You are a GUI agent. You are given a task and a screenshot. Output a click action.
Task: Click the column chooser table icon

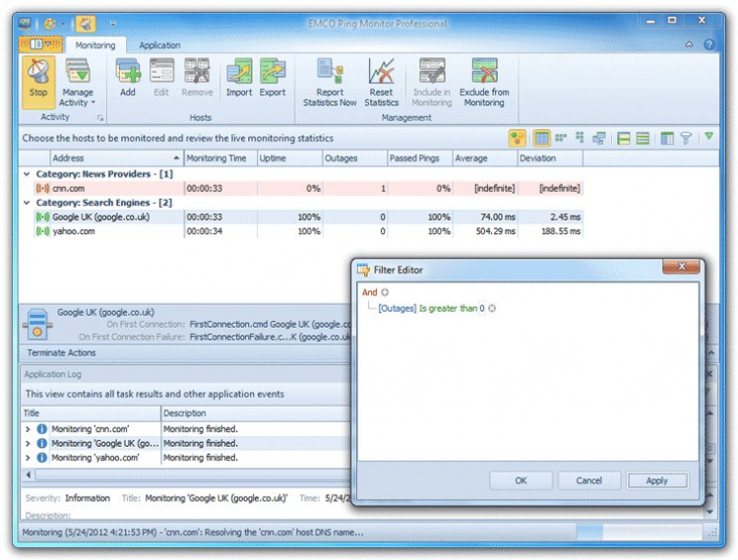click(x=667, y=139)
